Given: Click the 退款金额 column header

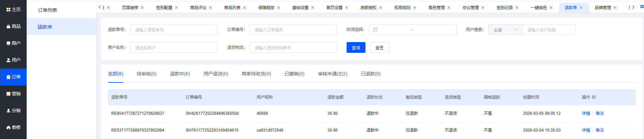Looking at the screenshot, I should (335, 97).
